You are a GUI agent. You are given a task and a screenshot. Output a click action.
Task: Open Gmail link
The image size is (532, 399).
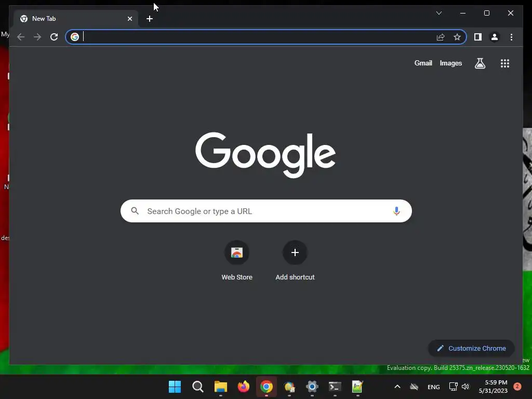point(423,63)
